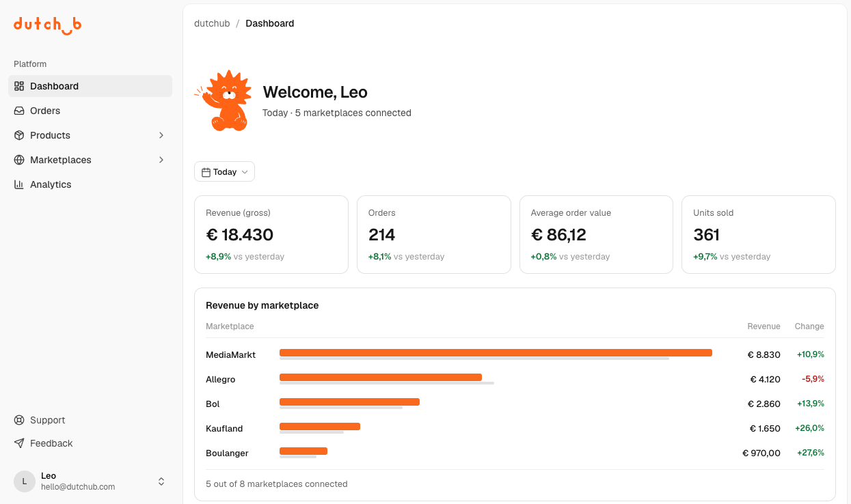
Task: Click the Support lifebuoy icon
Action: click(19, 420)
